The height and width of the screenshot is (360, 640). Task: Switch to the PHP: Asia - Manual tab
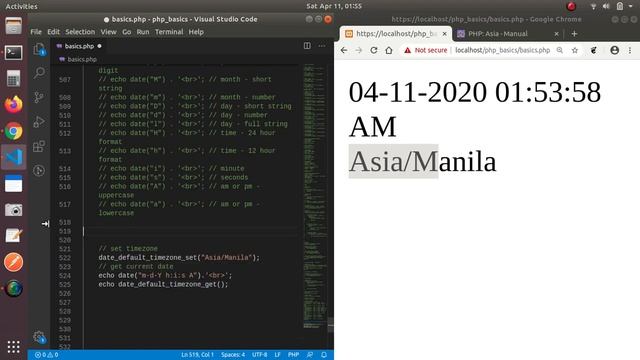498,34
